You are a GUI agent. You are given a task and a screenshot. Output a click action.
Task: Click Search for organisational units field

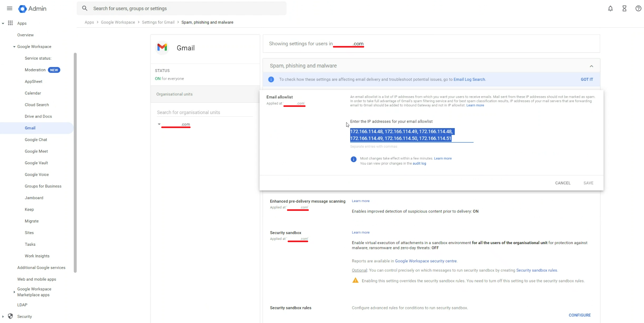point(205,112)
